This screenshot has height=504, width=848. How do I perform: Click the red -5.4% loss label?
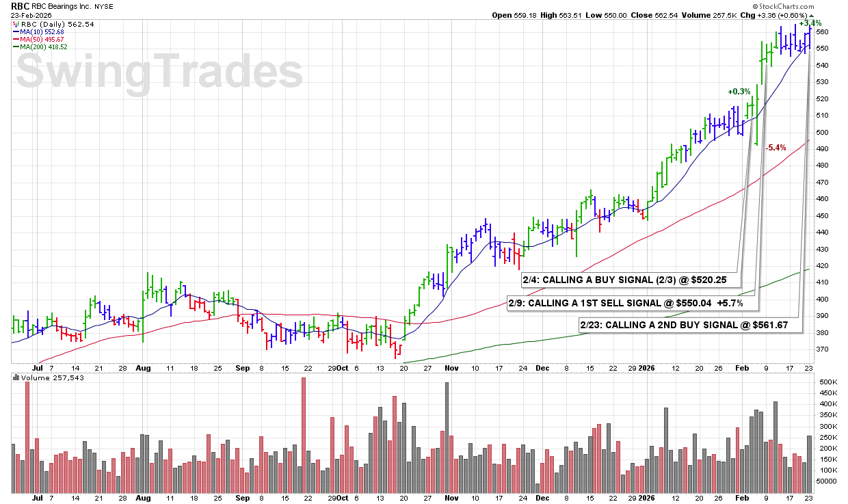click(776, 148)
